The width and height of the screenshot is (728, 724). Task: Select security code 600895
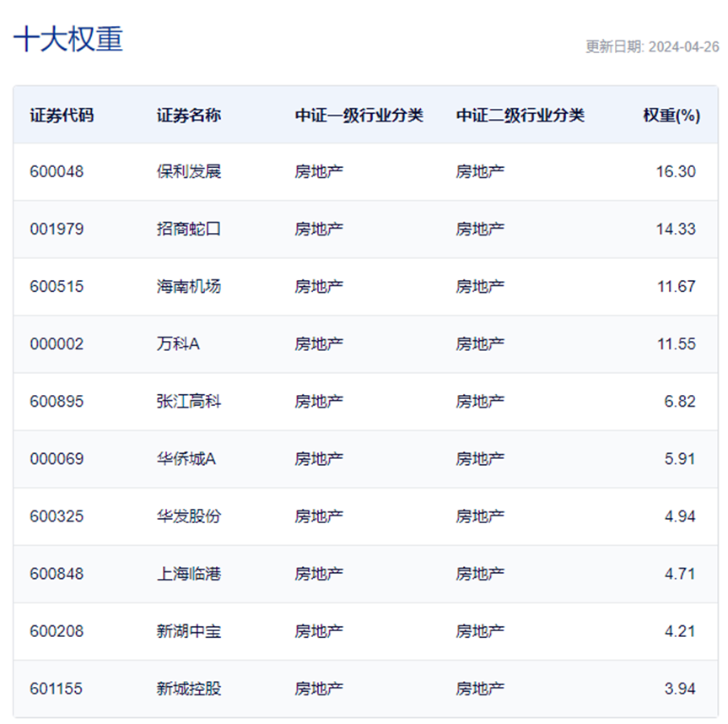coord(57,402)
